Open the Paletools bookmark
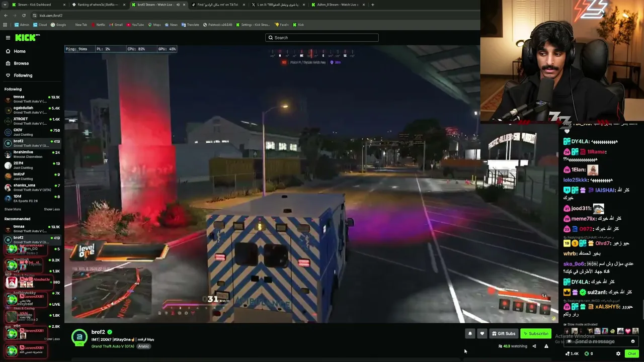The width and height of the screenshot is (644, 362). (x=218, y=25)
